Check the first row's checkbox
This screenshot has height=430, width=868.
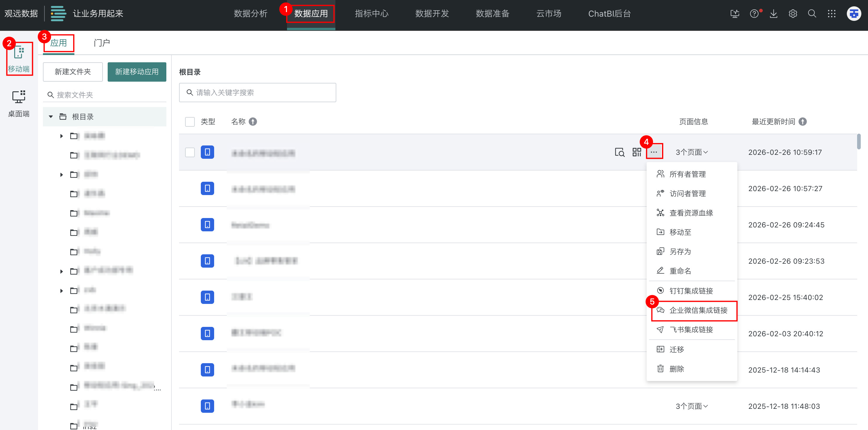[190, 152]
